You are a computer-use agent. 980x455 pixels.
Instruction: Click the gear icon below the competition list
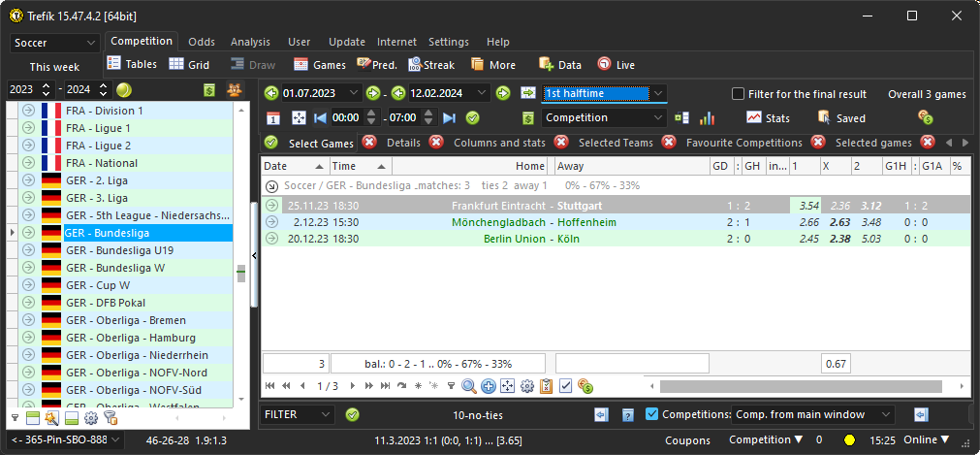click(x=91, y=418)
